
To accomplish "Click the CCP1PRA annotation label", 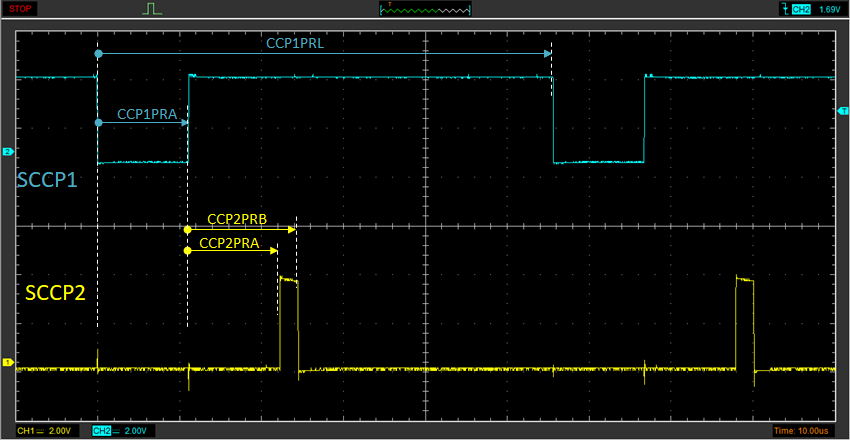I will [147, 114].
